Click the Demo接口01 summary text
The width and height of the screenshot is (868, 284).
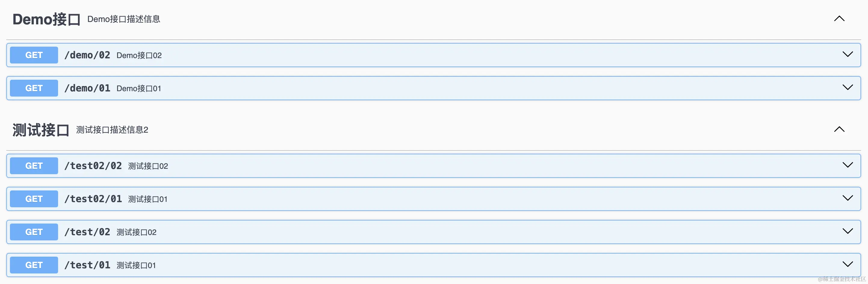pyautogui.click(x=139, y=89)
